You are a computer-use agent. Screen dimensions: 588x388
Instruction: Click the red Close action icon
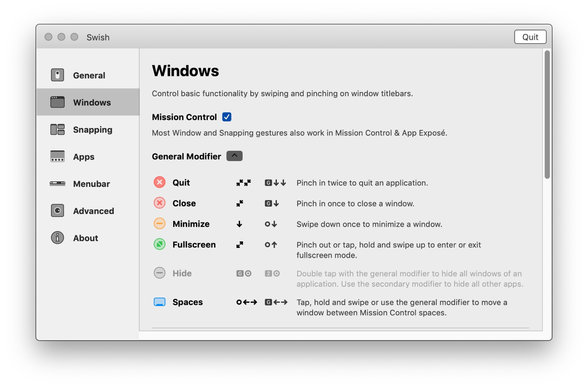[x=159, y=203]
